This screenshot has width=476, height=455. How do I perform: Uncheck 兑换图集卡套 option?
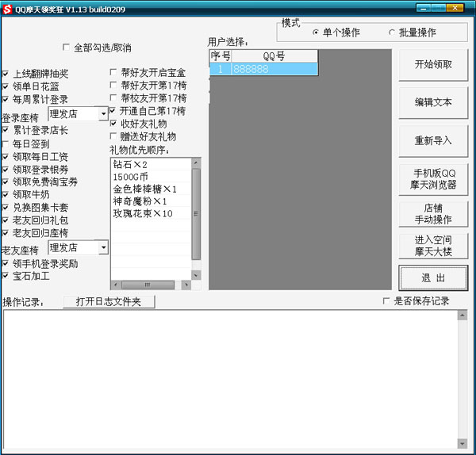coord(6,208)
